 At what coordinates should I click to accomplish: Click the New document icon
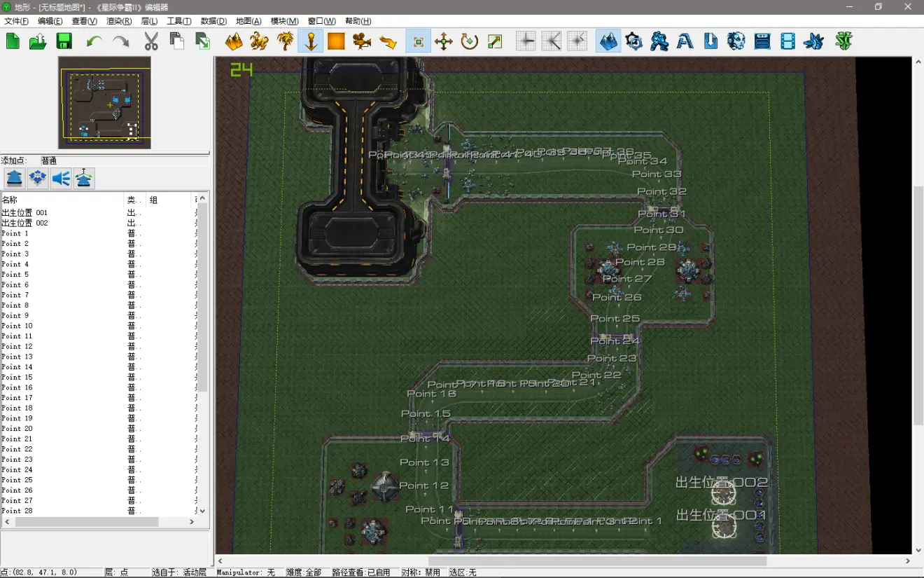[13, 41]
